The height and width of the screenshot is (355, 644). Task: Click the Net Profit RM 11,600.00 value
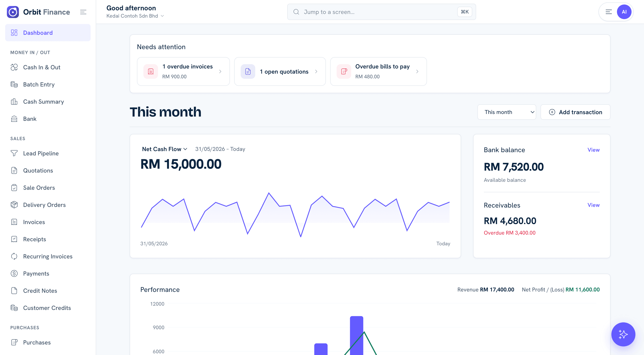tap(583, 290)
